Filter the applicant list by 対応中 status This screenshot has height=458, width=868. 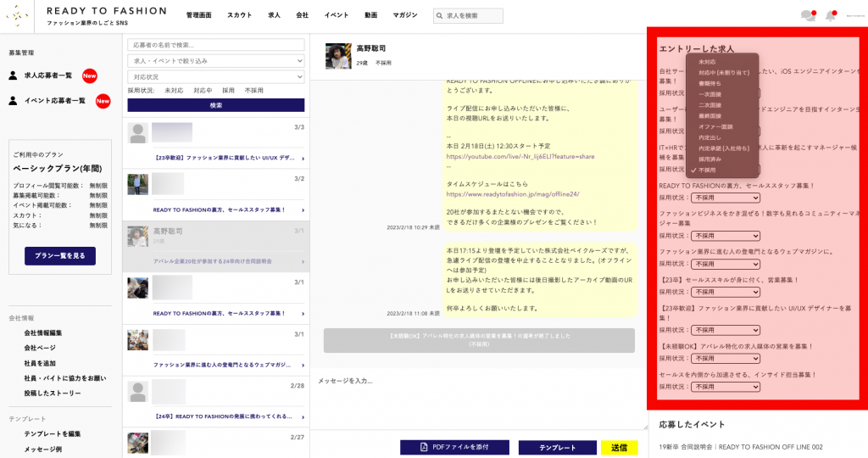click(203, 90)
